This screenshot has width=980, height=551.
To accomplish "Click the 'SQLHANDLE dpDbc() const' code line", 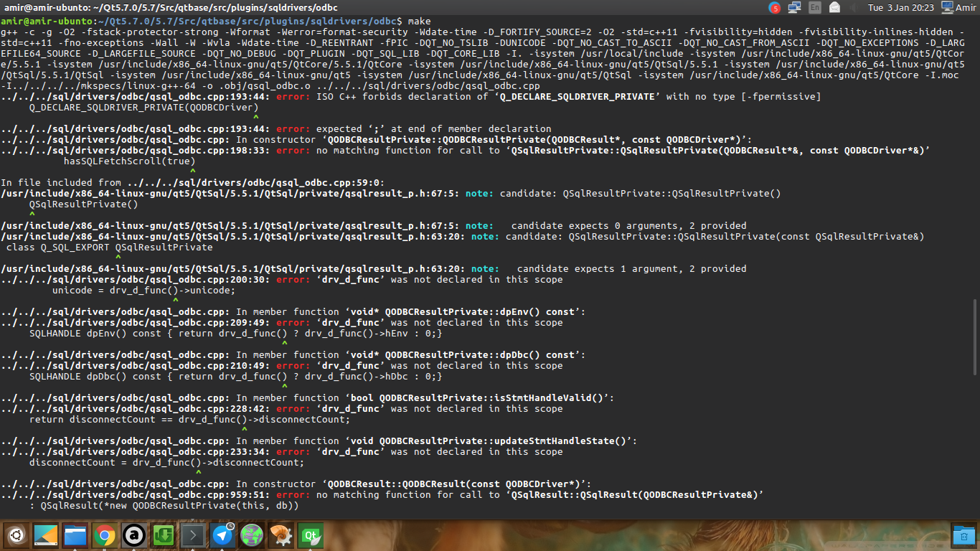I will click(235, 377).
